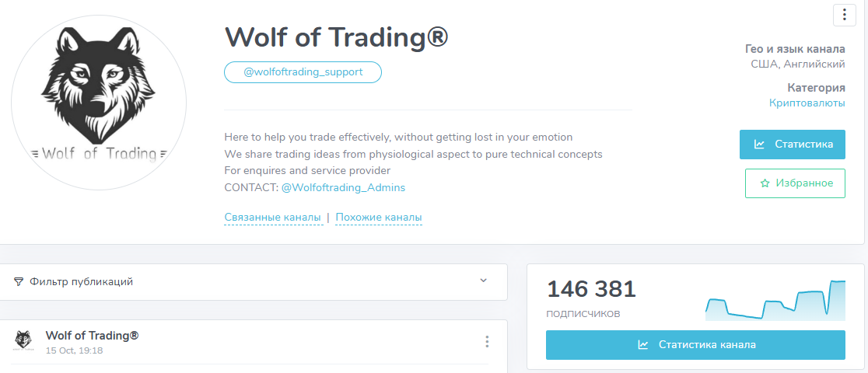This screenshot has width=868, height=373.
Task: Open the @wolfoftrading_support handle
Action: tap(303, 72)
